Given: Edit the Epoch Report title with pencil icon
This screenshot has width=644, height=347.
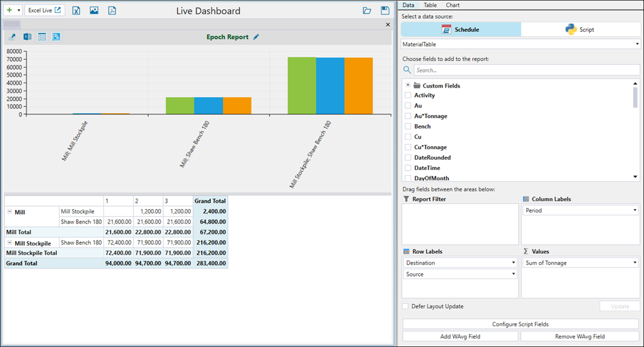Looking at the screenshot, I should [x=256, y=37].
